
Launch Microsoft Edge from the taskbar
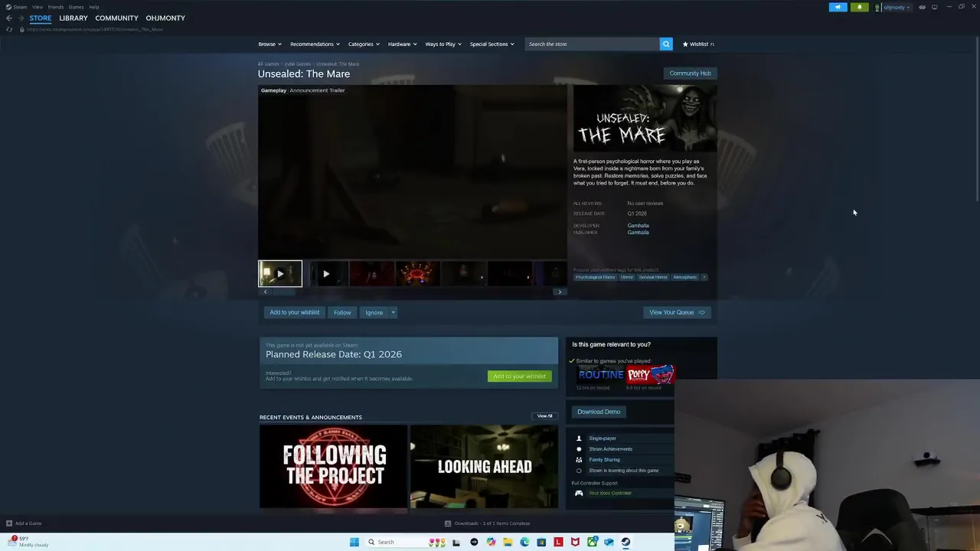[x=524, y=542]
